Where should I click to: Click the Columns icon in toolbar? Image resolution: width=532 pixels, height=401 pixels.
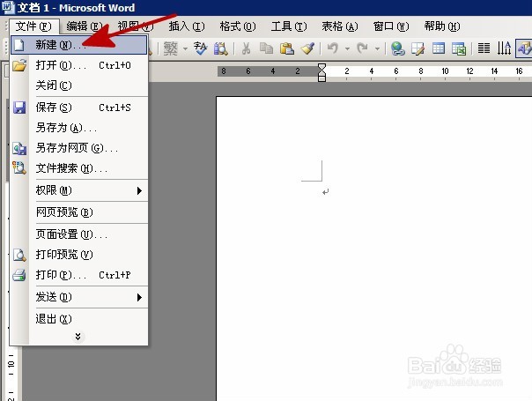(484, 48)
